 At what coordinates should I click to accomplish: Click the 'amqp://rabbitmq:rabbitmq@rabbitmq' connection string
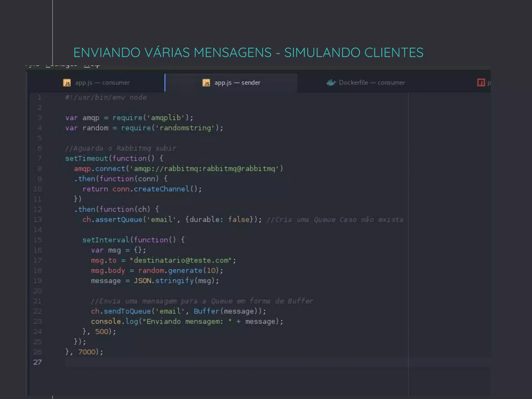coord(204,169)
